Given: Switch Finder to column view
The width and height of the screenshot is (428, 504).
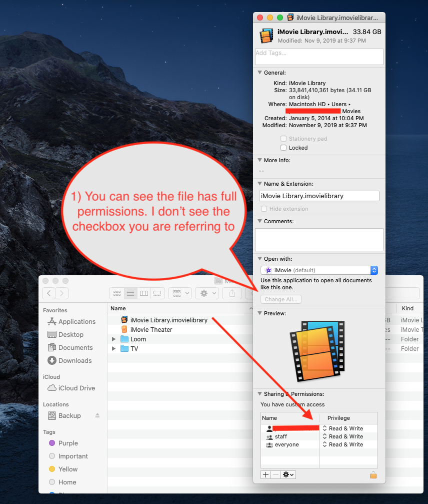Looking at the screenshot, I should (x=144, y=293).
